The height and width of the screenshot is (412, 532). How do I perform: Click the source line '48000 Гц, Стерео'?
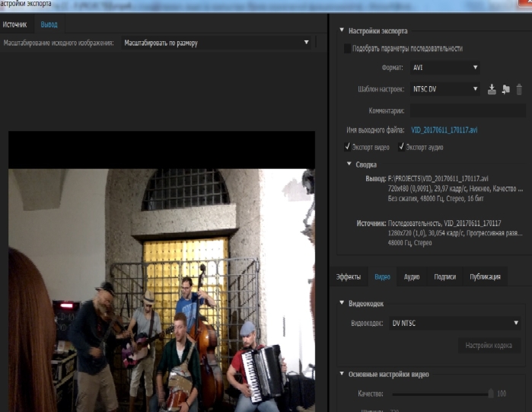point(410,243)
